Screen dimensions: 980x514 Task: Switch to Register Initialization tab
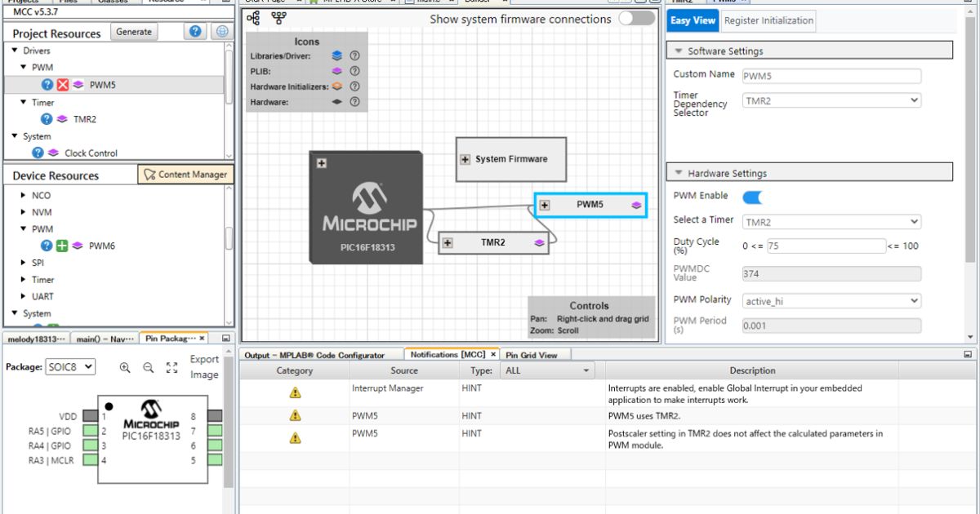tap(768, 20)
